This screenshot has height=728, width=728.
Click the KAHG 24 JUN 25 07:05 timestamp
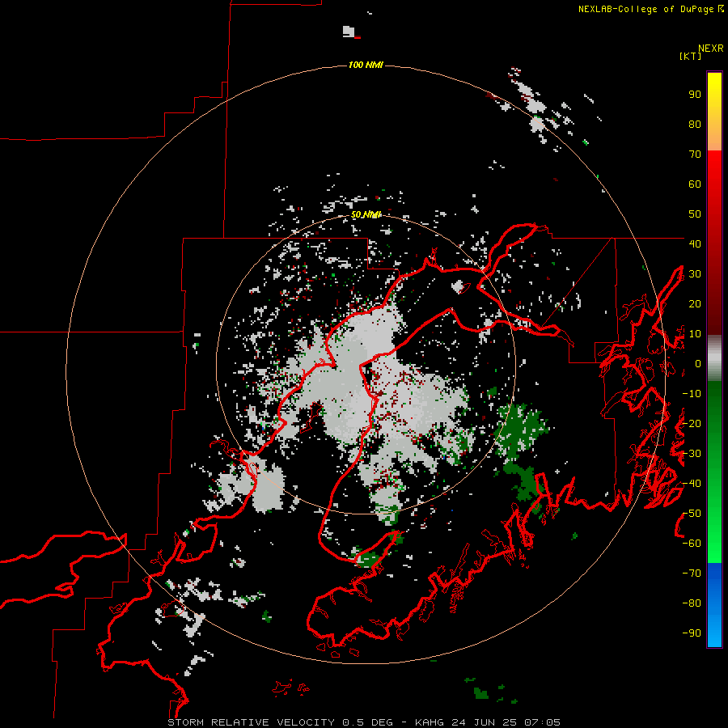coord(488,722)
